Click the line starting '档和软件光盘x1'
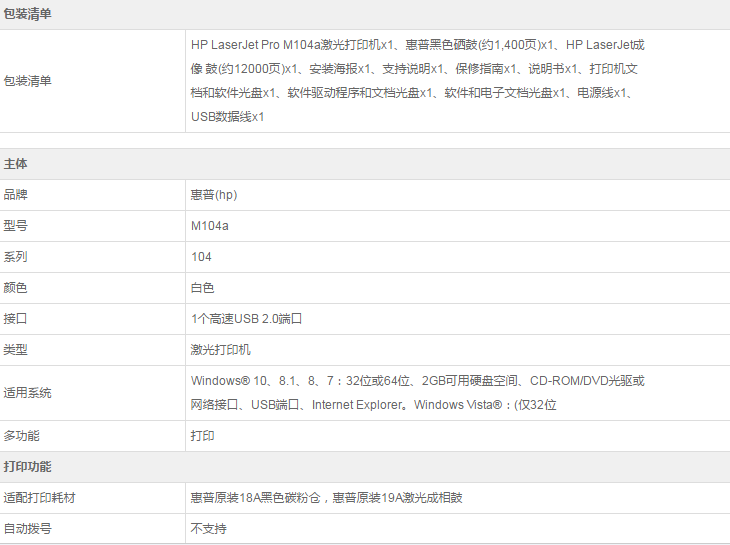The height and width of the screenshot is (545, 730). (412, 93)
